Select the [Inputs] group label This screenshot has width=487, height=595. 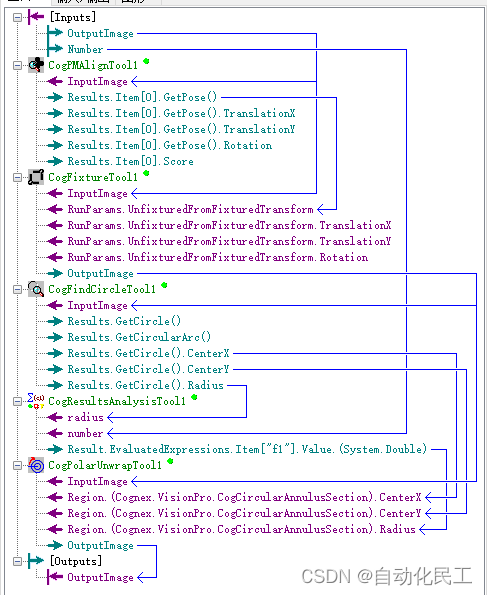[73, 17]
